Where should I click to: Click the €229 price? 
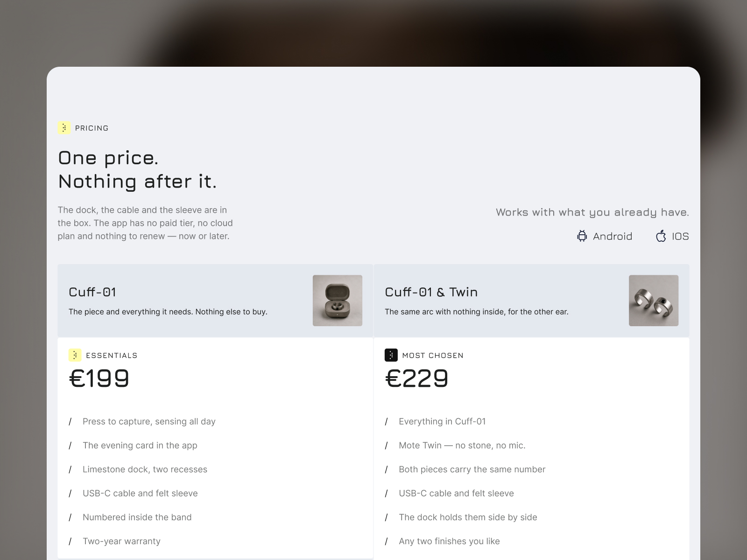416,378
